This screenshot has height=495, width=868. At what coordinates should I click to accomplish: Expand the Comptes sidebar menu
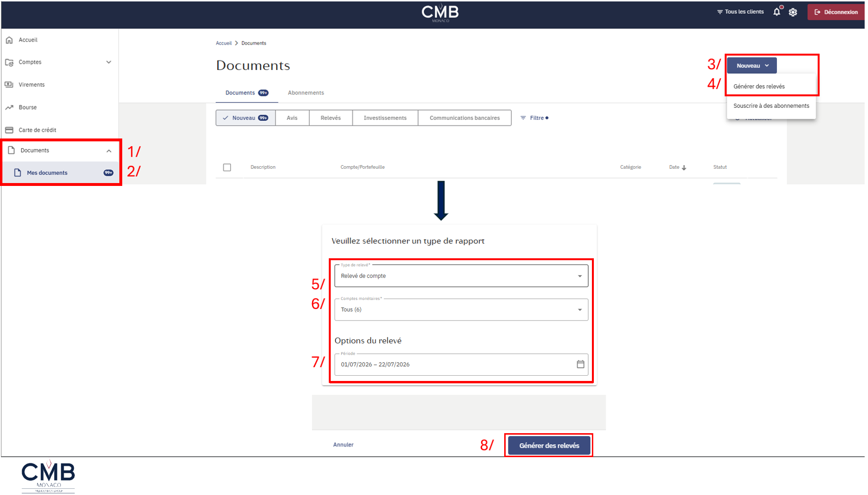pyautogui.click(x=59, y=62)
